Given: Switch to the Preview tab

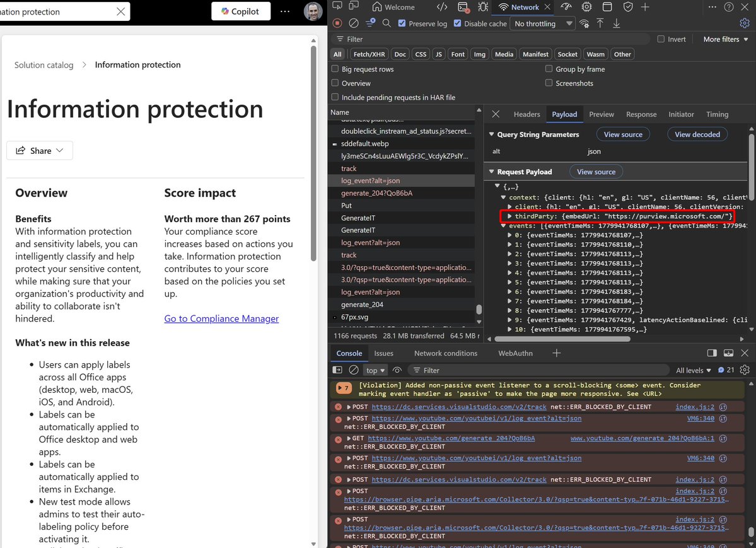Looking at the screenshot, I should pos(602,114).
